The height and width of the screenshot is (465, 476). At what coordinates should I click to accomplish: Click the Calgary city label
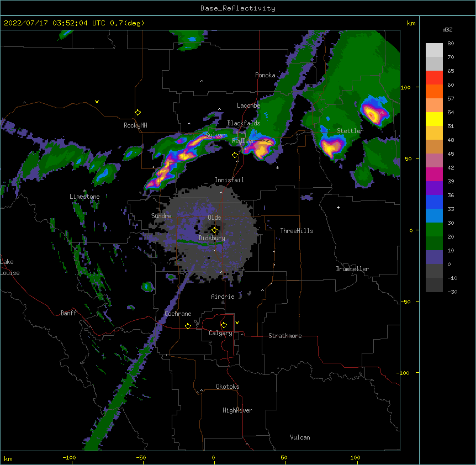pyautogui.click(x=220, y=333)
